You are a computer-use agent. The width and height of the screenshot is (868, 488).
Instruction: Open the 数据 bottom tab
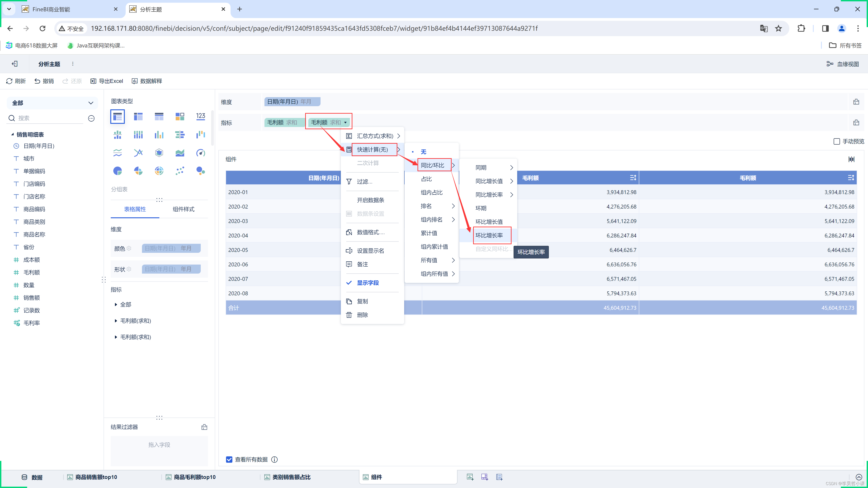click(x=32, y=477)
